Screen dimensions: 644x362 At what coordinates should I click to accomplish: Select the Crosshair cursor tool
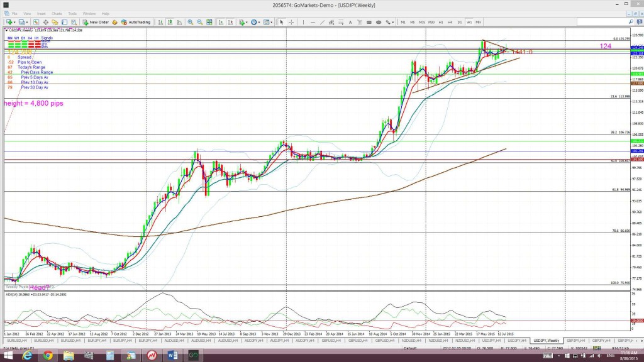(291, 22)
